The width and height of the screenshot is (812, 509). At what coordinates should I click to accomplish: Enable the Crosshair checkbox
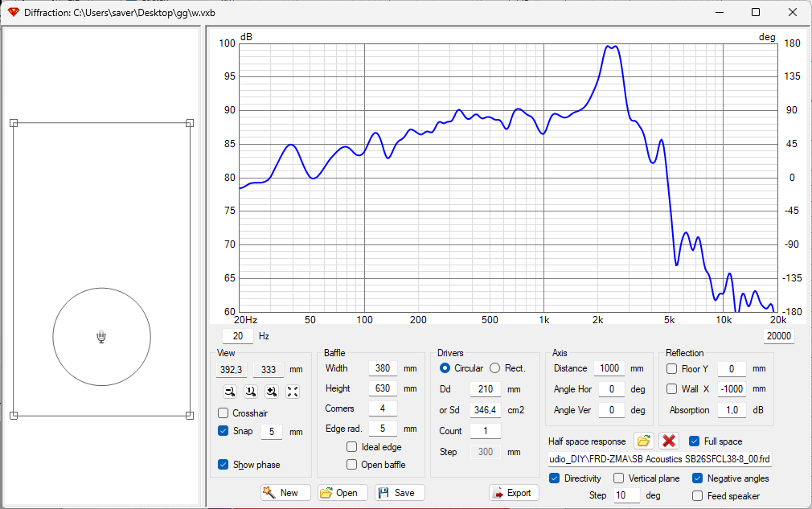point(224,413)
